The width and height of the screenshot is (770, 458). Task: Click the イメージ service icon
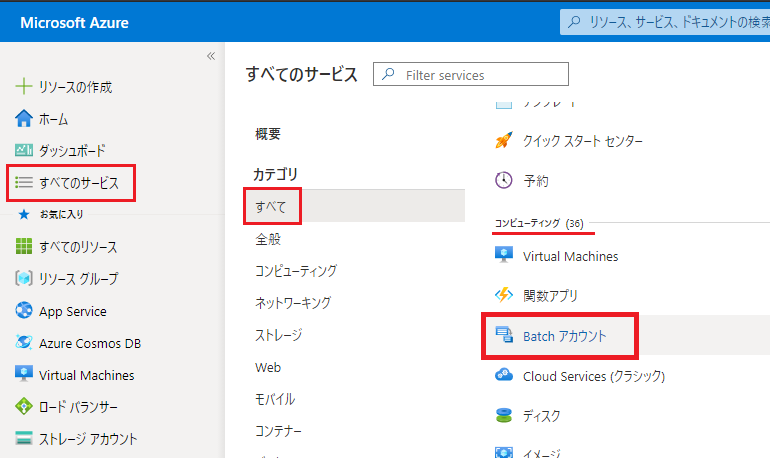pyautogui.click(x=504, y=452)
